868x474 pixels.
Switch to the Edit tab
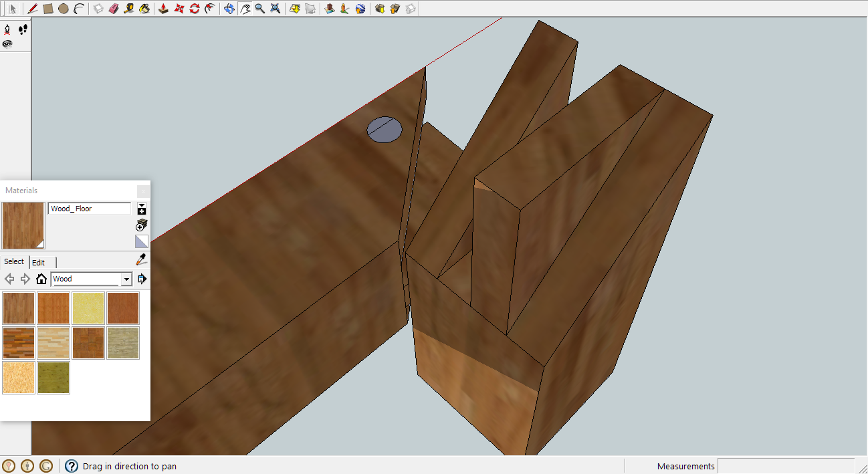click(x=39, y=263)
